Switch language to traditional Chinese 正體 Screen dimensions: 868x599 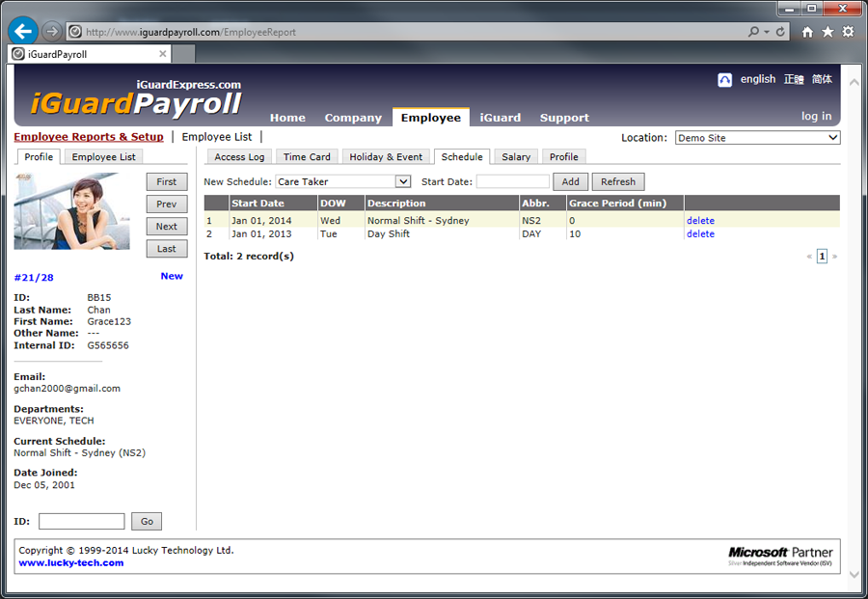(794, 79)
